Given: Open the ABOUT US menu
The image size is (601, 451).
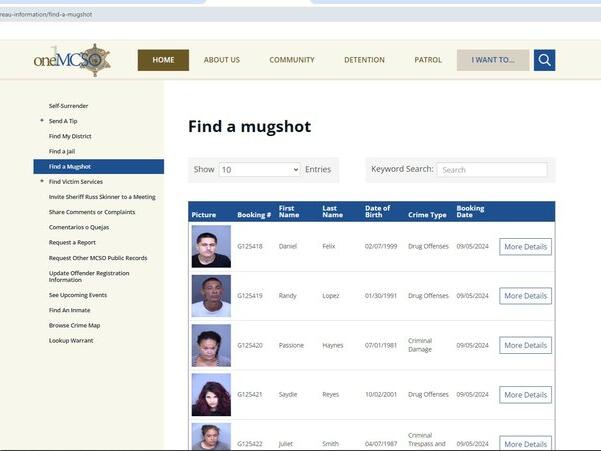Looking at the screenshot, I should [222, 60].
